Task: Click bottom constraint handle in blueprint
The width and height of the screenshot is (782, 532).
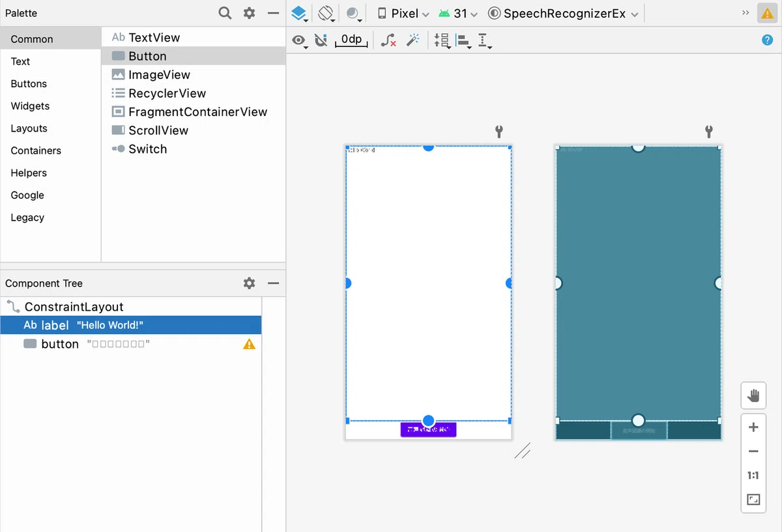Action: pyautogui.click(x=639, y=421)
